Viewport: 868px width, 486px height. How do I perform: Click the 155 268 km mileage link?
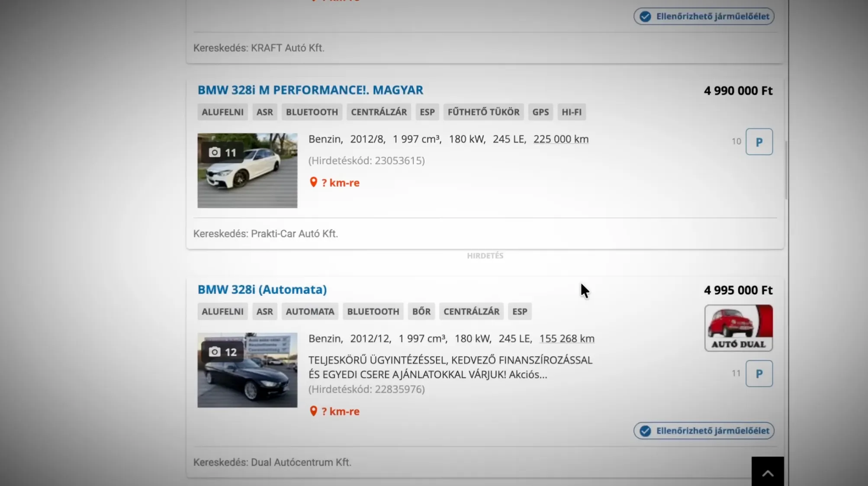[567, 339]
